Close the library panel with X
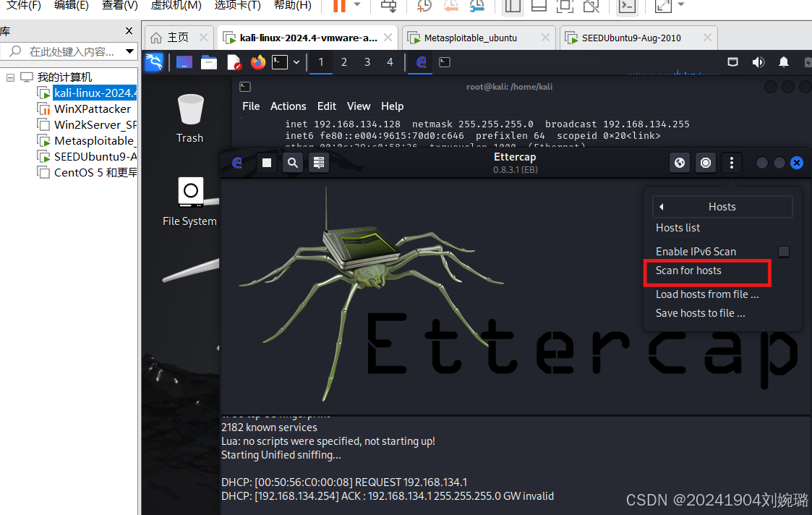Screen dimensions: 812x515 pyautogui.click(x=129, y=31)
